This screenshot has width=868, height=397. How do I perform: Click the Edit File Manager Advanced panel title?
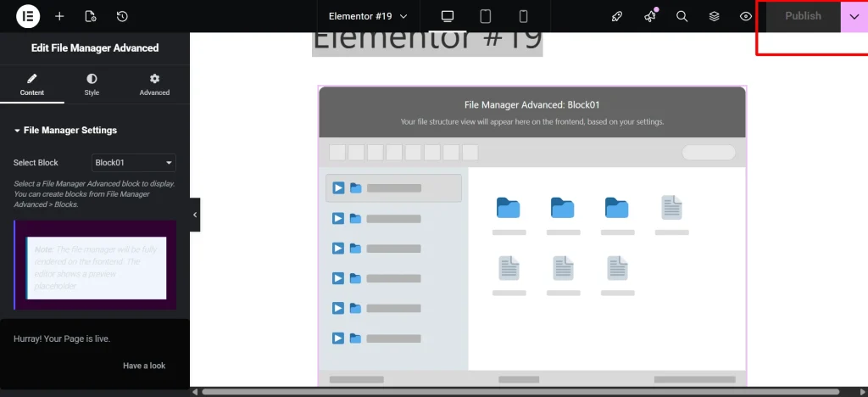tap(95, 48)
